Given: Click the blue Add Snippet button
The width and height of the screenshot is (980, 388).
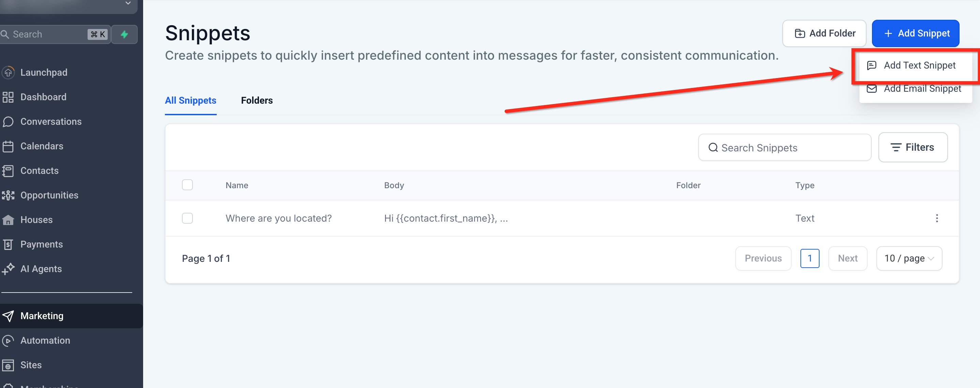Looking at the screenshot, I should (915, 33).
